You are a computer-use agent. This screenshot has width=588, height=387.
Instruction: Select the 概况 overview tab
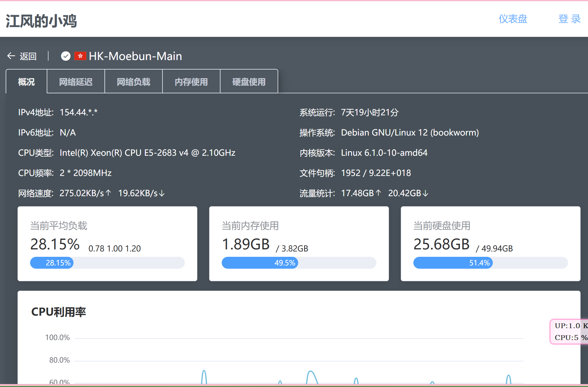click(x=26, y=82)
